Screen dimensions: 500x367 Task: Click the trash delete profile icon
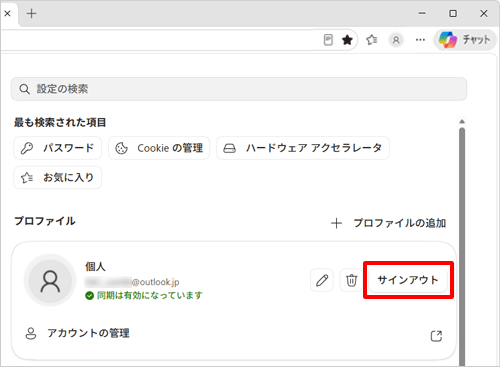pyautogui.click(x=351, y=280)
